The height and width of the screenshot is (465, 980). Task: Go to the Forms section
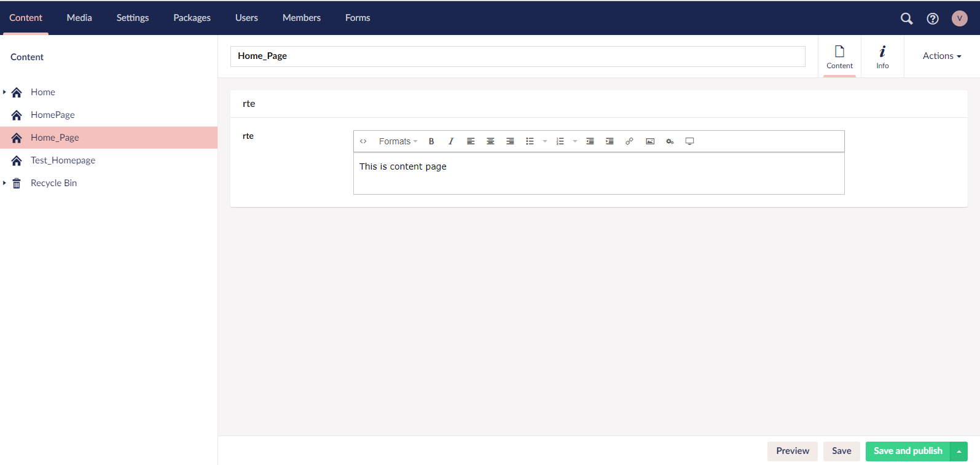(358, 18)
